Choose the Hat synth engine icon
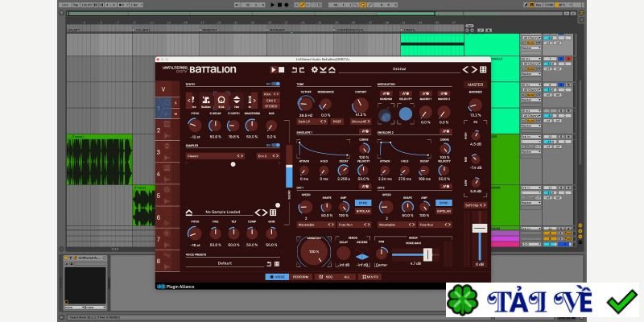644x322 pixels. point(236,100)
